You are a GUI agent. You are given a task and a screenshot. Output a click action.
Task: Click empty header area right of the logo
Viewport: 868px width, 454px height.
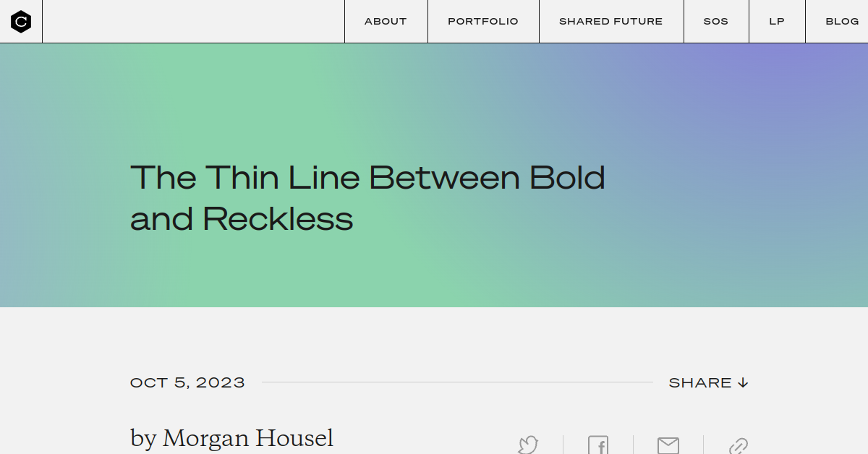[193, 22]
